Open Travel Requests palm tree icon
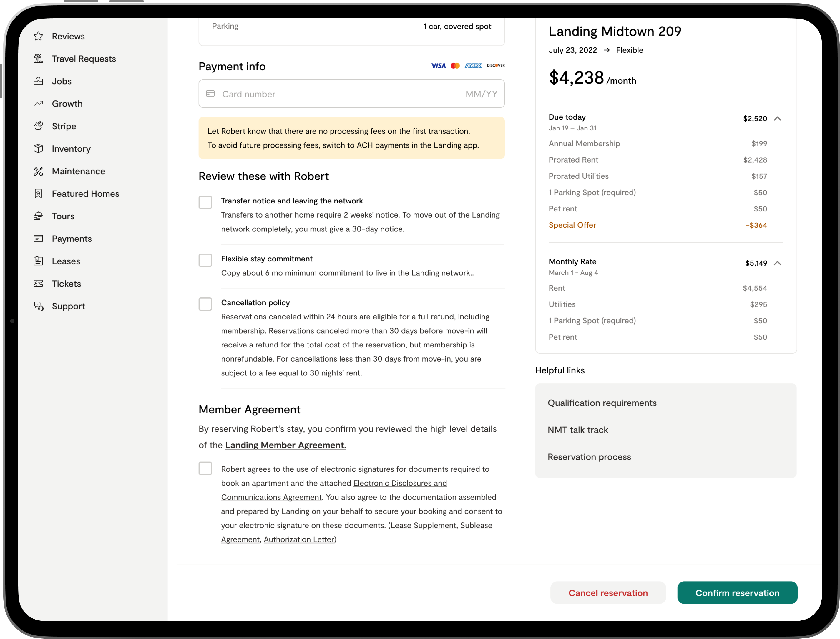 click(38, 59)
